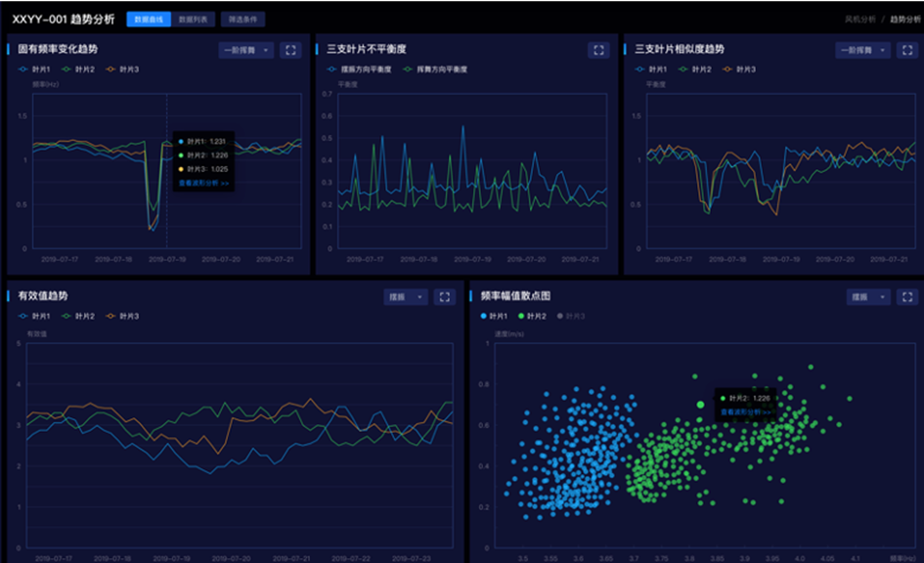924x563 pixels.
Task: Toggle 叶片3 legend in 有效值趋势 chart
Action: point(122,317)
